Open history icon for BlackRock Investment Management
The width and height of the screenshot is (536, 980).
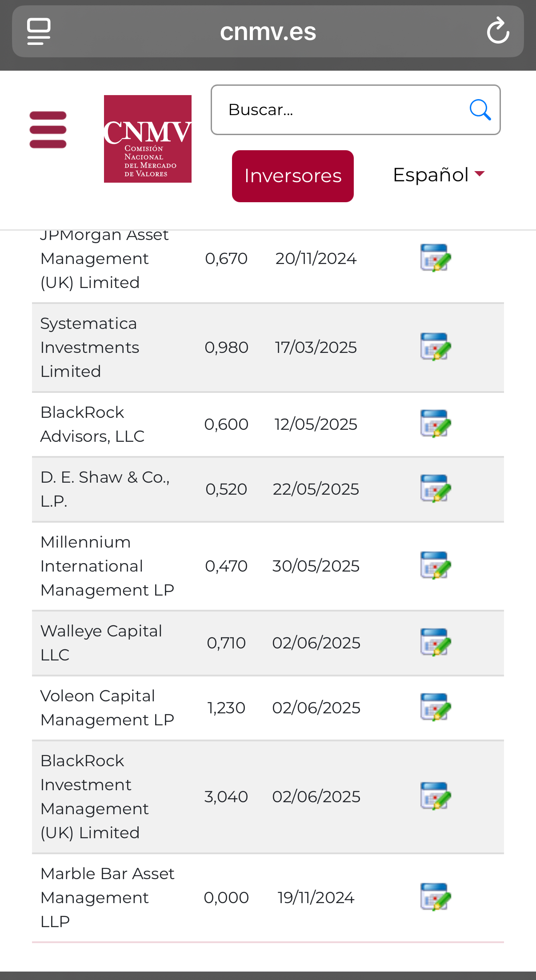pos(436,796)
